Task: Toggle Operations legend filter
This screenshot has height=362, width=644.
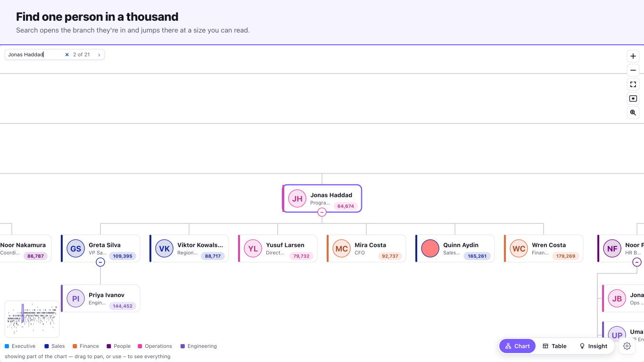Action: pos(155,346)
